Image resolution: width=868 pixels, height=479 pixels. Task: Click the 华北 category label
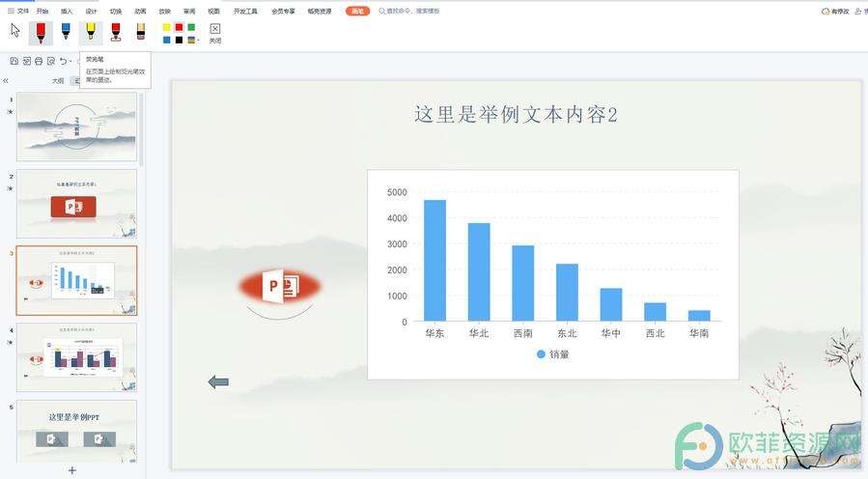click(479, 333)
